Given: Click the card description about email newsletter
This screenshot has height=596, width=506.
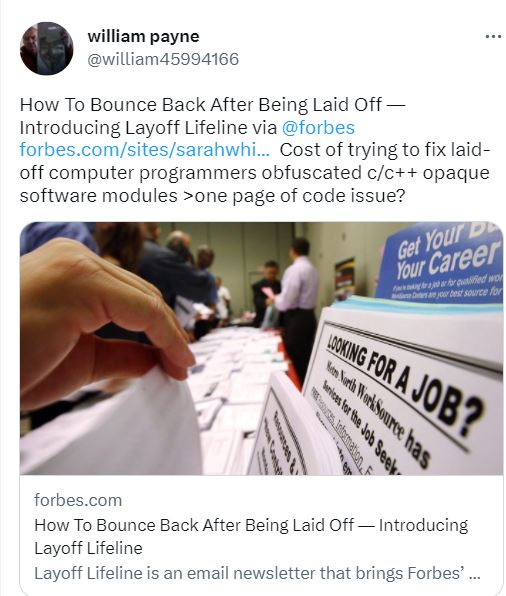Looking at the screenshot, I should click(257, 573).
